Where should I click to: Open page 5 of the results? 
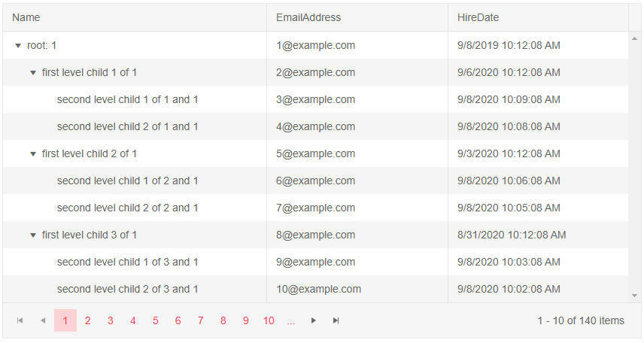click(156, 320)
